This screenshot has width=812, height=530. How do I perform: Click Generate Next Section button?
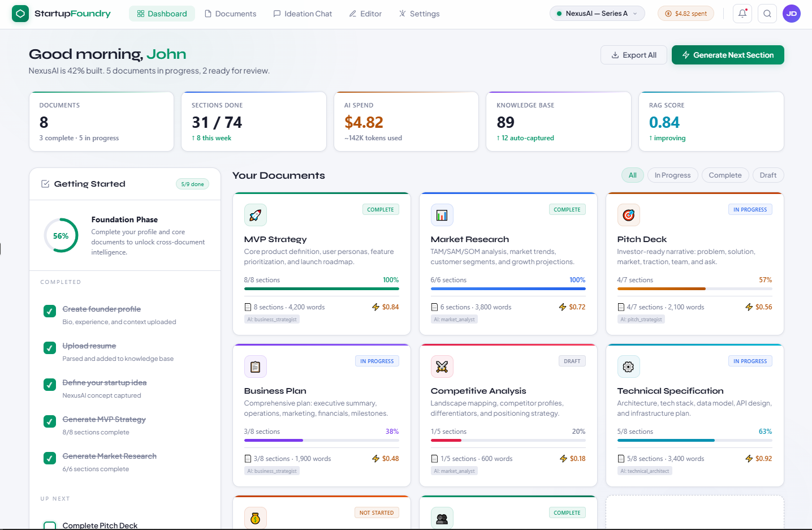pyautogui.click(x=728, y=55)
